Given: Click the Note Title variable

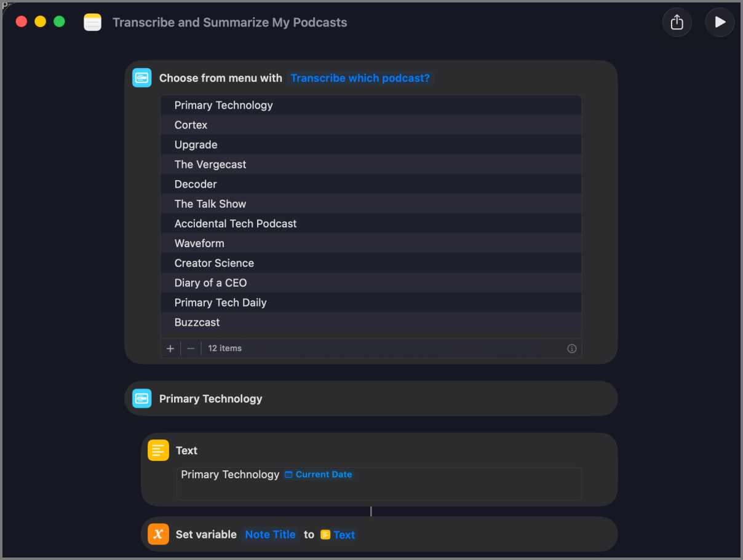Looking at the screenshot, I should 270,534.
